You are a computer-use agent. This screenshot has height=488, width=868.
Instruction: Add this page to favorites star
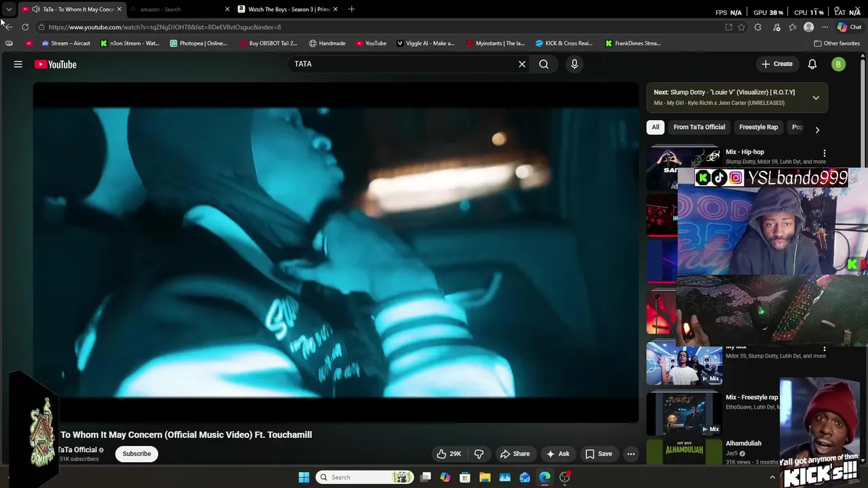pyautogui.click(x=742, y=27)
